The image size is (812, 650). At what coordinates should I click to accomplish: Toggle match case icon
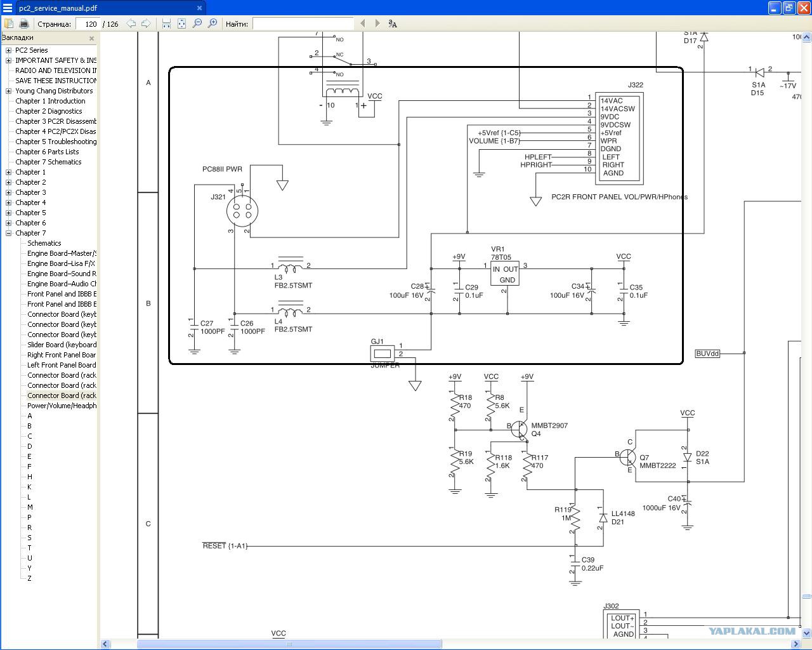click(x=393, y=23)
